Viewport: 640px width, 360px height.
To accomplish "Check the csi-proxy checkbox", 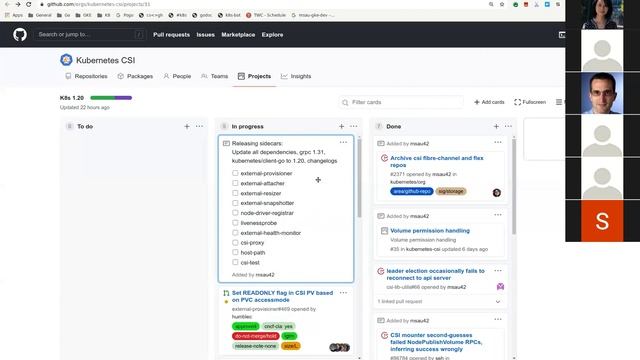I will [x=235, y=242].
